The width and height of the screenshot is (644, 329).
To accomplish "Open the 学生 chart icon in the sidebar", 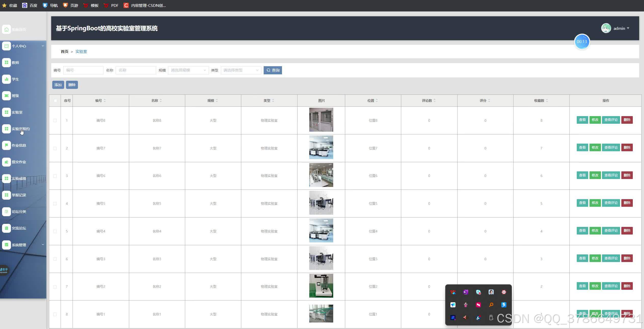I will tap(6, 79).
